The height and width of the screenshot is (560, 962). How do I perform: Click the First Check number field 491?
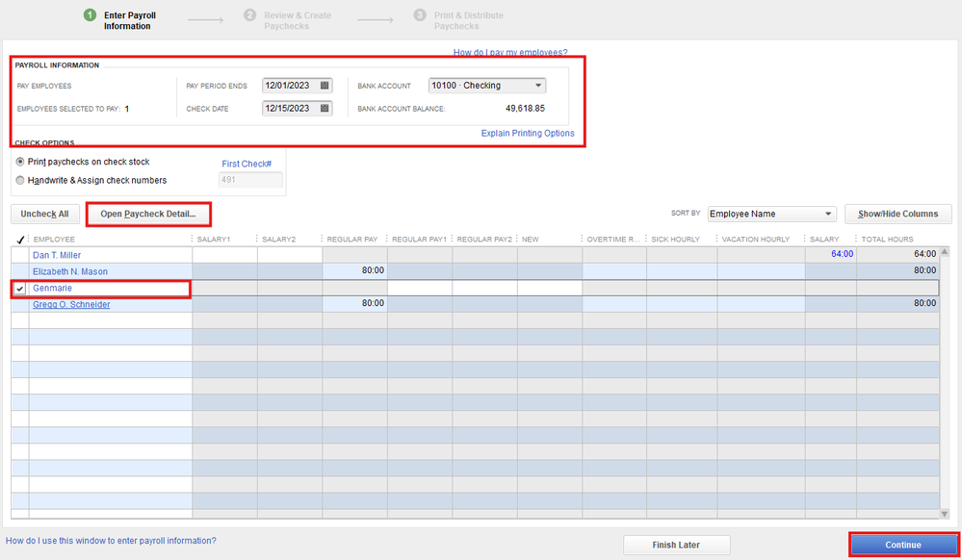click(x=250, y=180)
